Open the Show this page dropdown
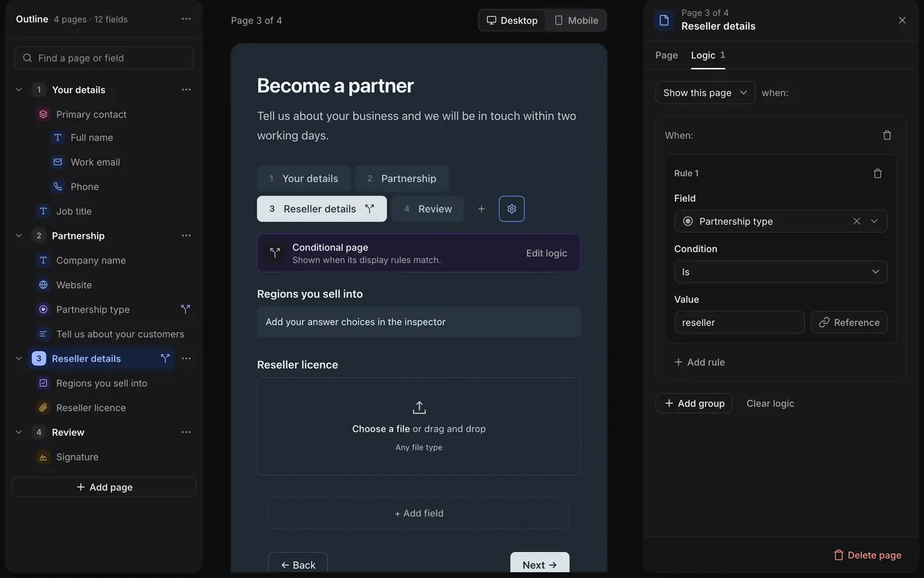Image resolution: width=924 pixels, height=578 pixels. (x=705, y=92)
